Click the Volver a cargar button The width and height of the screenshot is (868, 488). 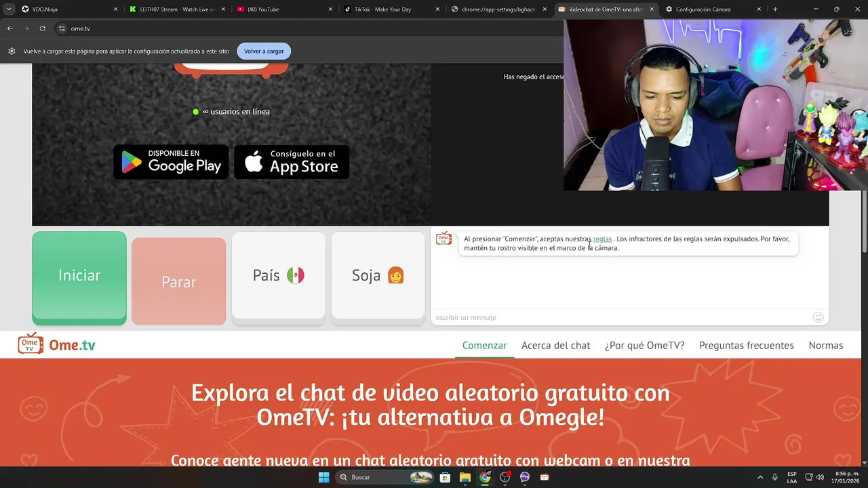point(264,51)
